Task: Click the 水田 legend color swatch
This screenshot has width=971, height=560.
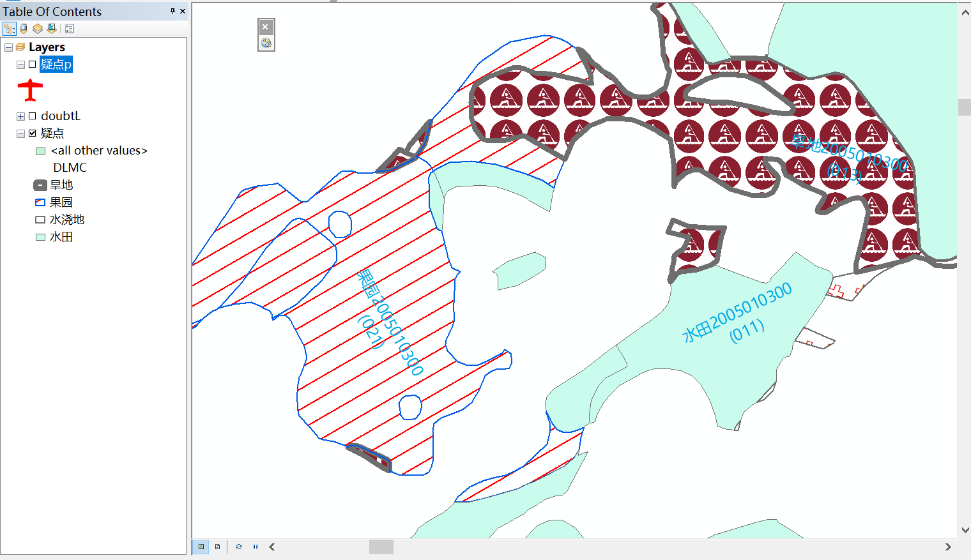Action: [39, 236]
